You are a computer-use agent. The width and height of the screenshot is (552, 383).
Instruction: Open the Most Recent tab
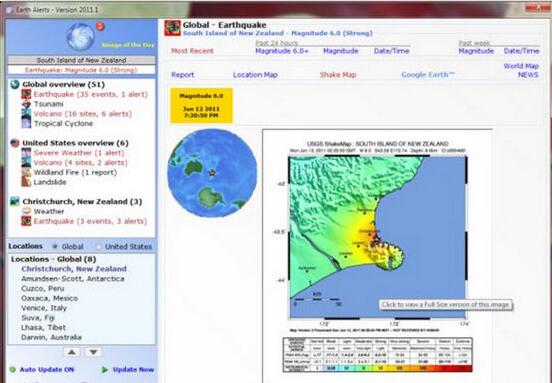coord(192,51)
